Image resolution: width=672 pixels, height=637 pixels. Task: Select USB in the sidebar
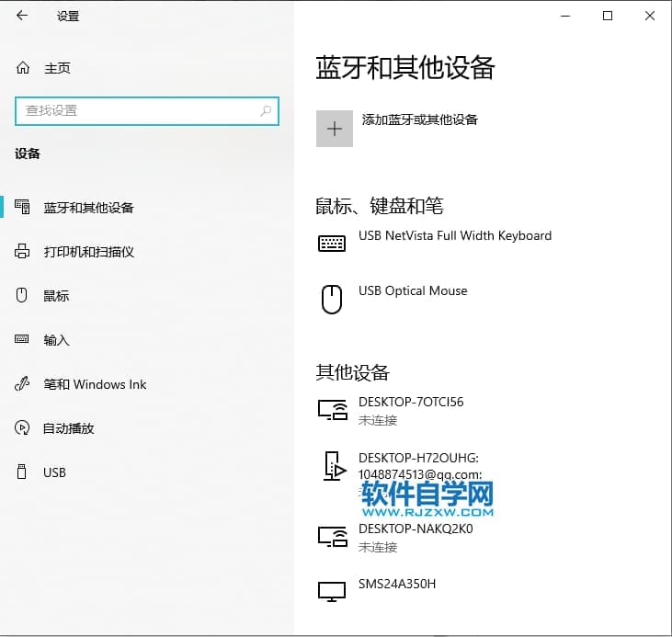pos(54,472)
